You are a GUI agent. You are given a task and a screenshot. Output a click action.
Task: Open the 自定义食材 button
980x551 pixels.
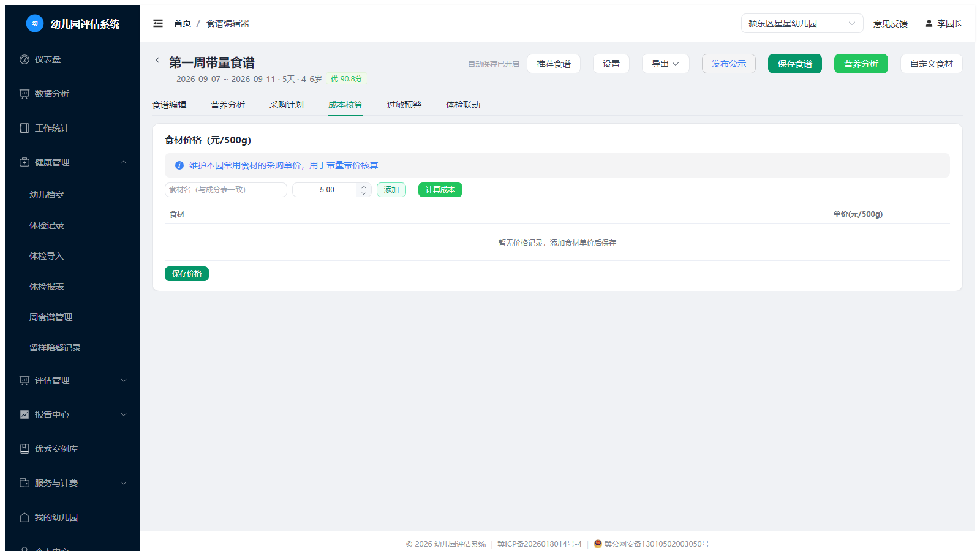pos(932,64)
